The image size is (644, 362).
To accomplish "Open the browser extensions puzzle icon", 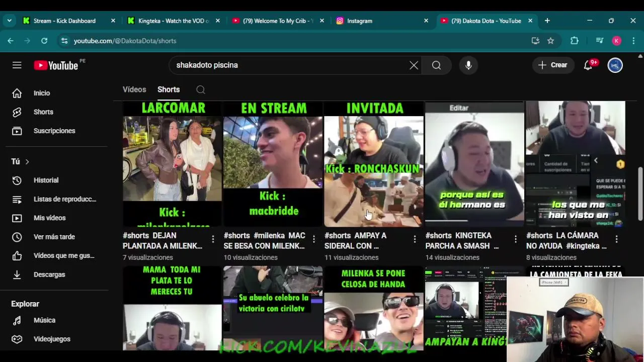I will click(x=574, y=41).
